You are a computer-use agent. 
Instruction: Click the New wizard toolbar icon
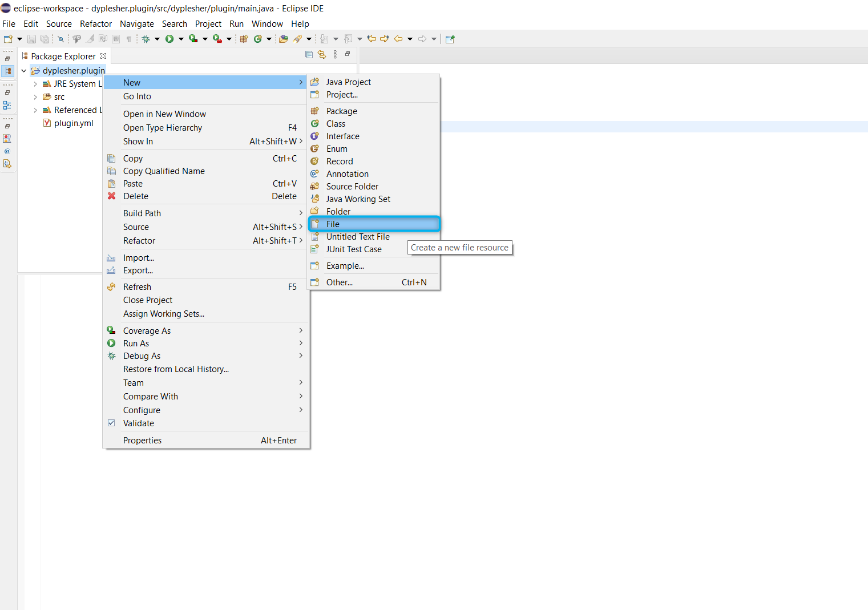point(8,39)
